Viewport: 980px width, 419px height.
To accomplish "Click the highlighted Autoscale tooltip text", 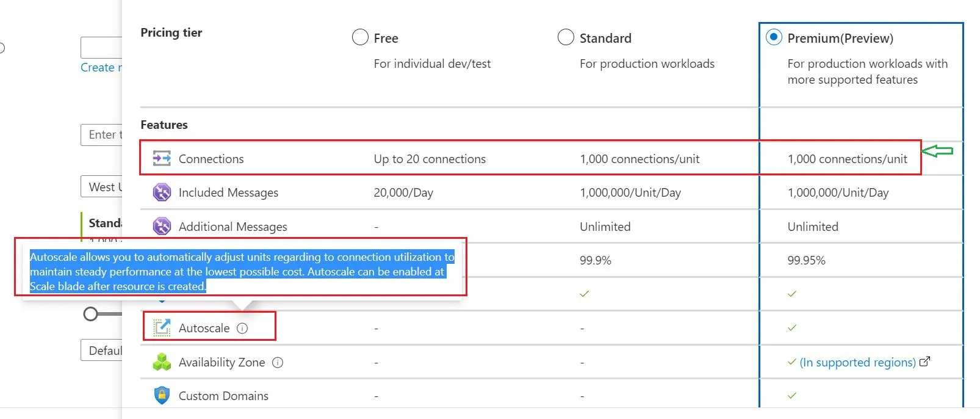I will pos(241,272).
